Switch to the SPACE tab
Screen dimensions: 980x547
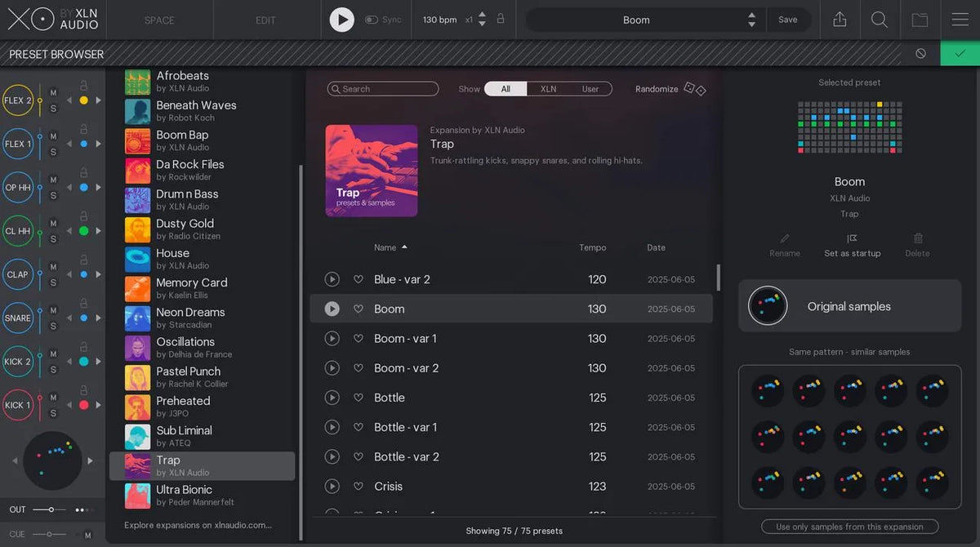[159, 20]
